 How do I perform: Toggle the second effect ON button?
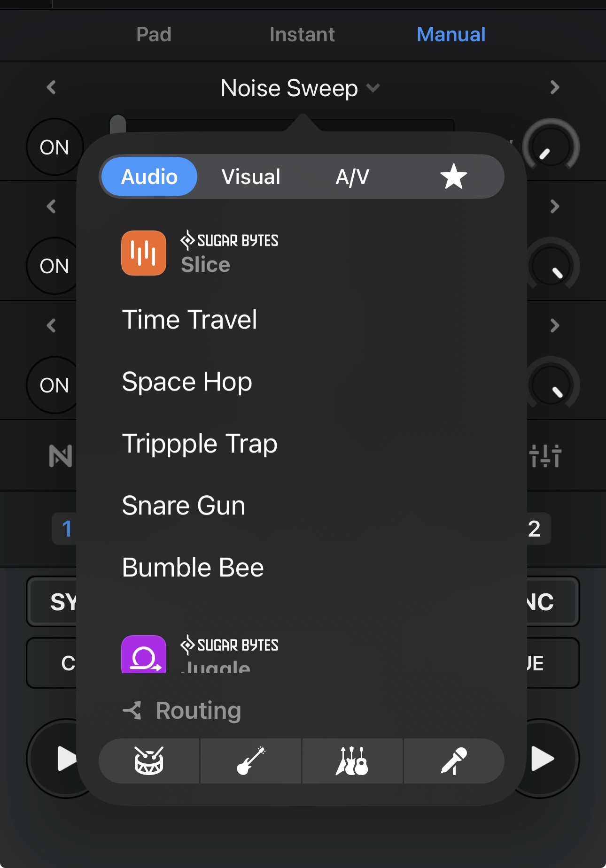pos(53,266)
